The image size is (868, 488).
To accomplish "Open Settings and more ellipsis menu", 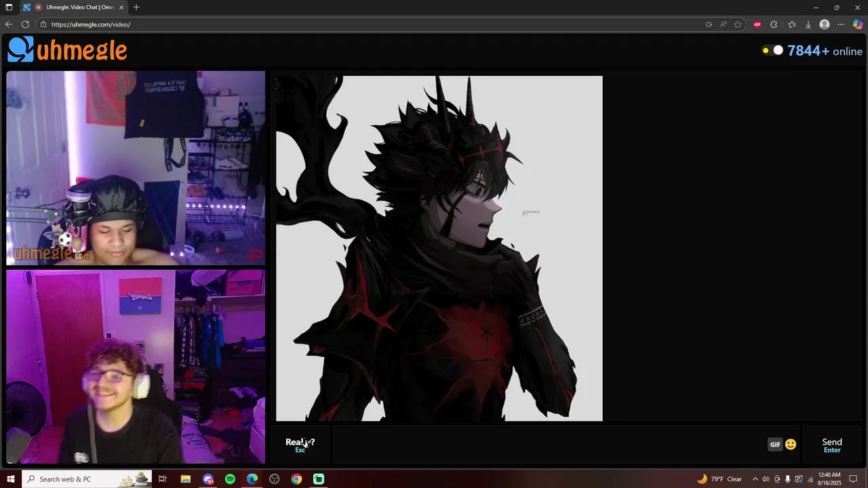I will click(x=841, y=24).
